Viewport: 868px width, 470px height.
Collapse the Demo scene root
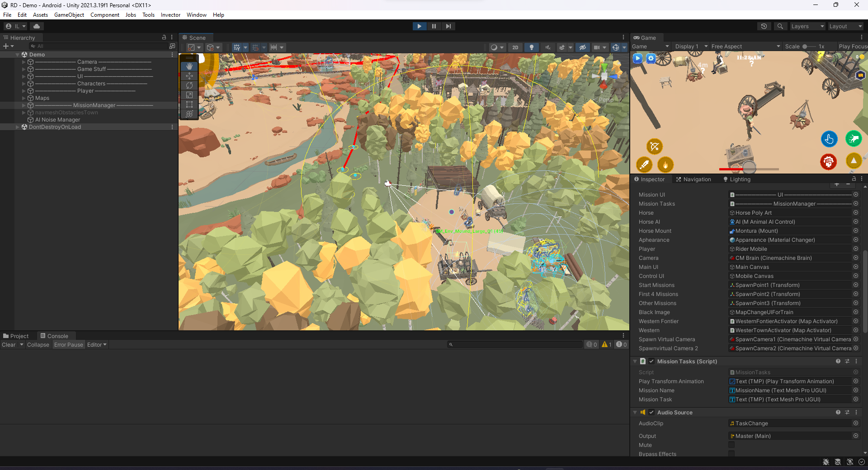(18, 55)
